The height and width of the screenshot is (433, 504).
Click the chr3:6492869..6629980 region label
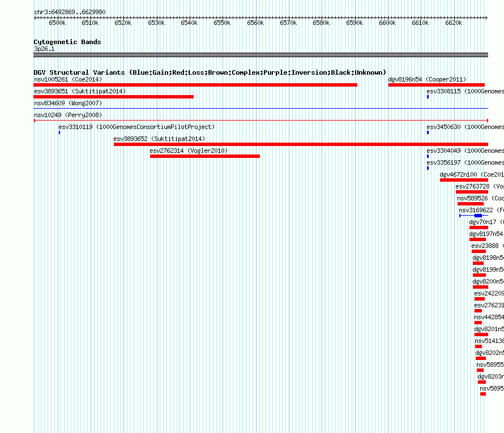(70, 12)
